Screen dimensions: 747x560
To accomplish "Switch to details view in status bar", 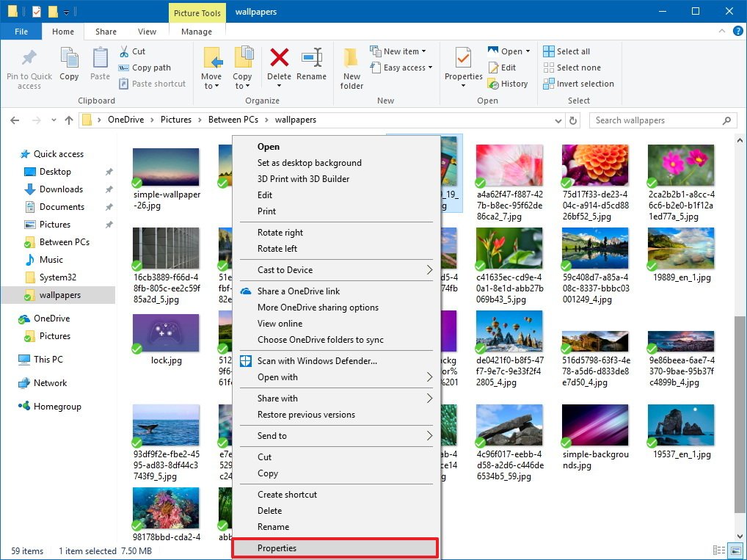I will (719, 550).
